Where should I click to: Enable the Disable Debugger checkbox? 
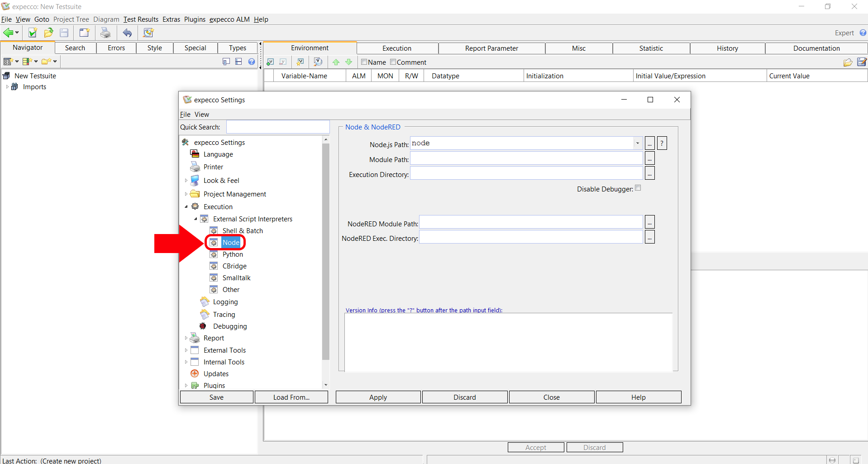coord(638,188)
